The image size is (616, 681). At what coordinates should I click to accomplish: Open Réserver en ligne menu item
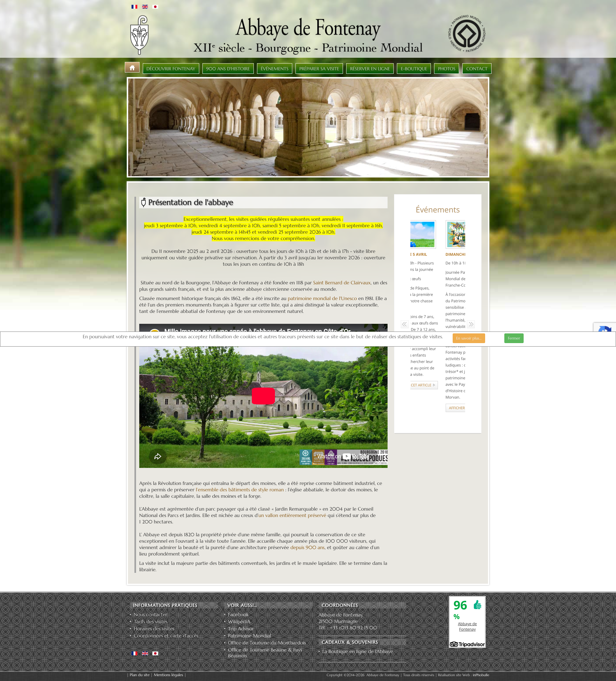pyautogui.click(x=370, y=69)
